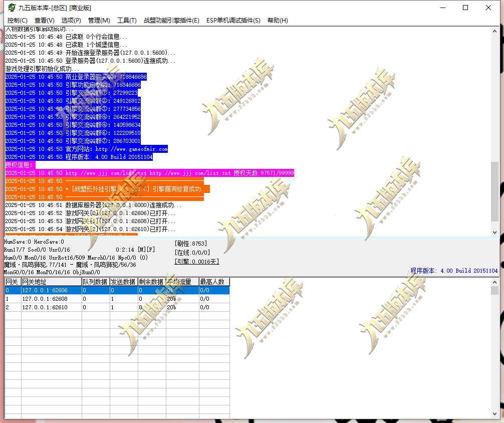Open the 控制(C) menu
504x423 pixels.
click(18, 20)
